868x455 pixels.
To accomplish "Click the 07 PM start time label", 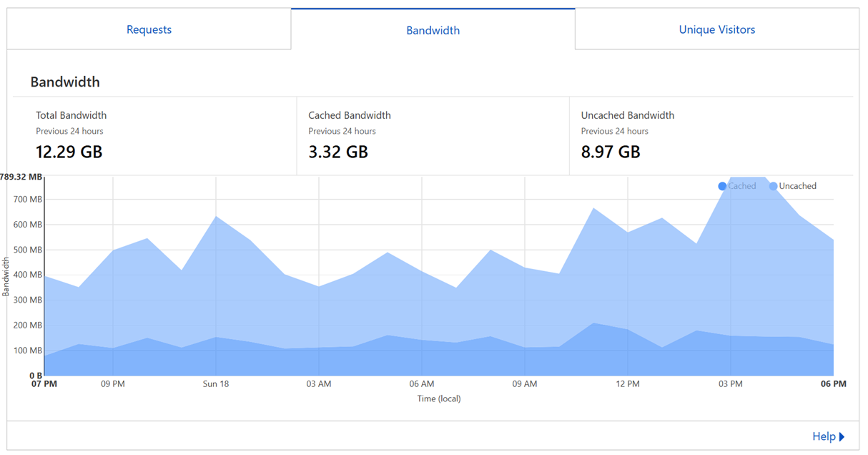I will pyautogui.click(x=44, y=384).
